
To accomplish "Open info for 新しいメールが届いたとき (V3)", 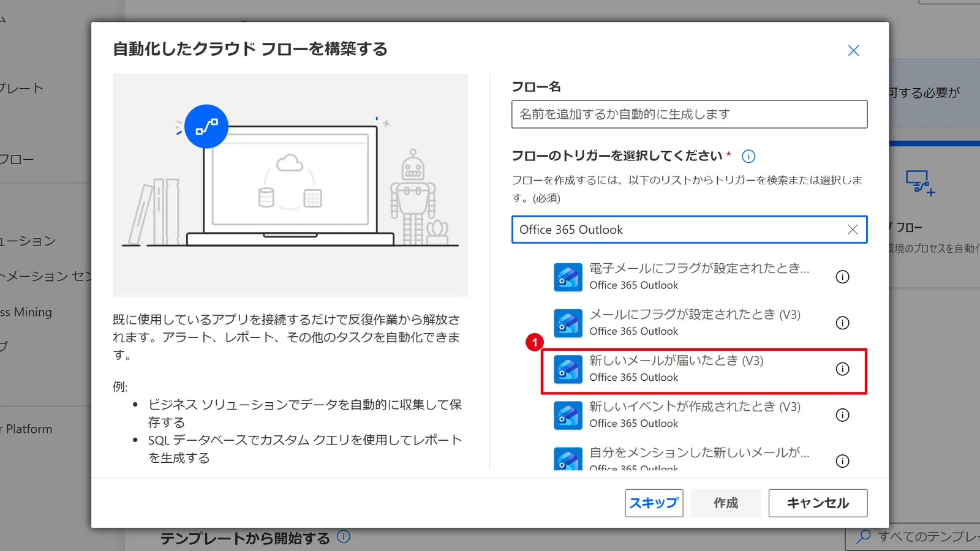I will coord(843,369).
